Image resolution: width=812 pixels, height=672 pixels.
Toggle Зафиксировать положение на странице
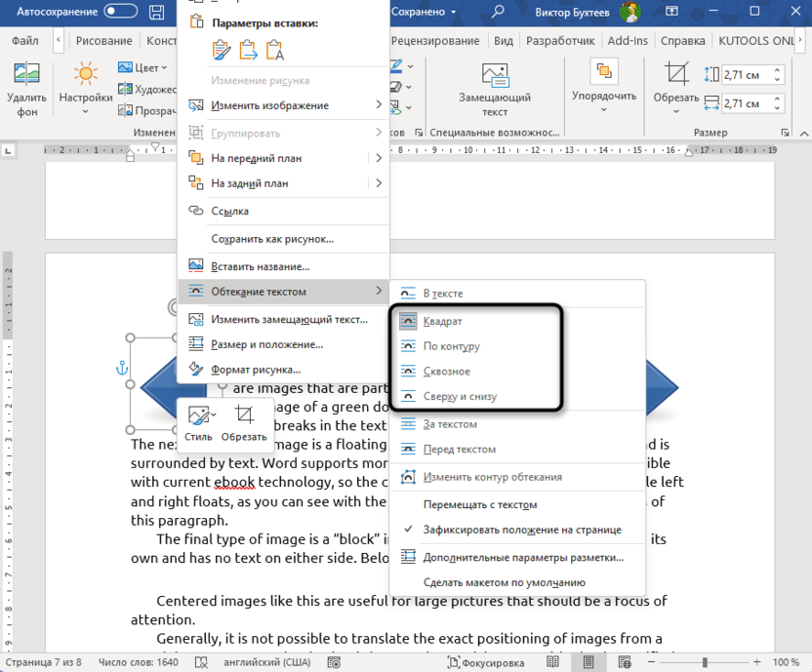(517, 531)
